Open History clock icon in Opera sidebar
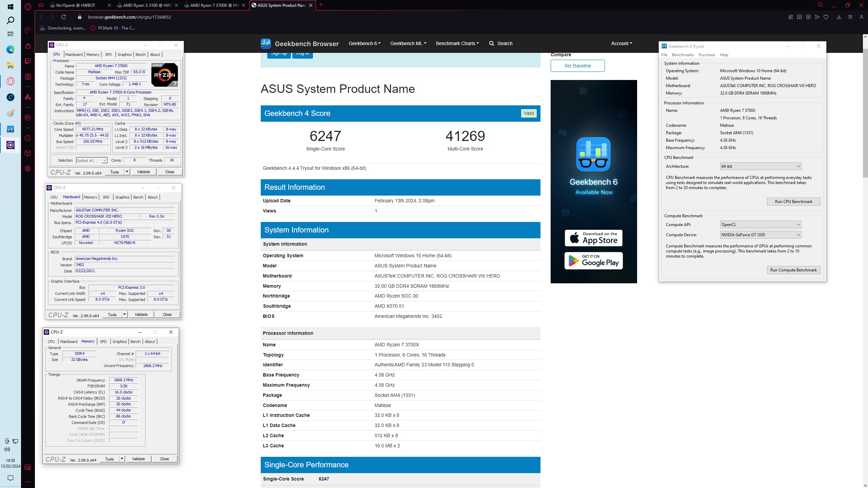Image resolution: width=868 pixels, height=488 pixels. pos(28,138)
